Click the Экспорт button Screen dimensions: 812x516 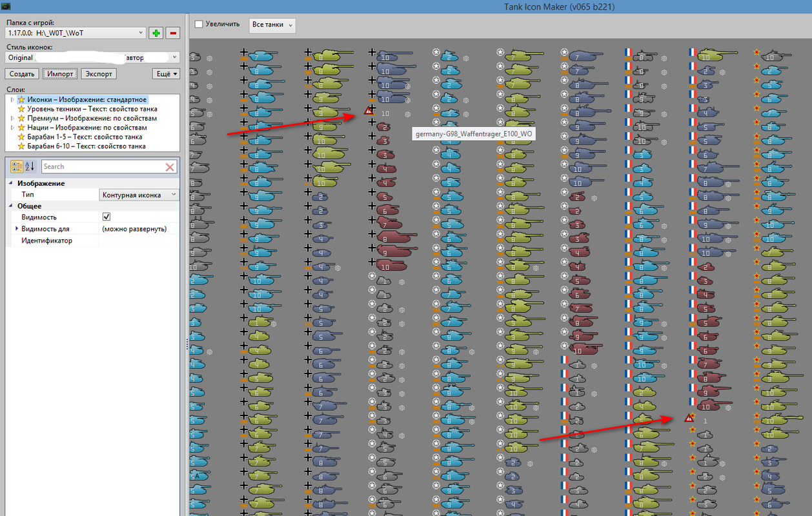pos(99,74)
